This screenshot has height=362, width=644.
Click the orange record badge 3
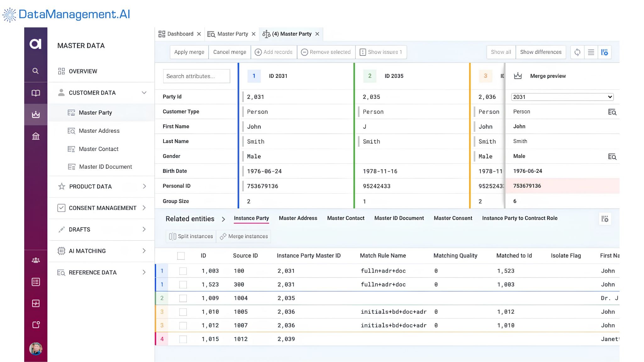pyautogui.click(x=486, y=76)
